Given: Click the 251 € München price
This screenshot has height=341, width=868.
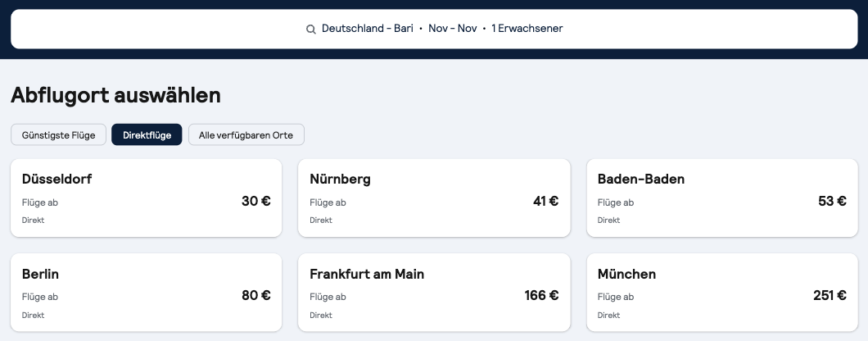Looking at the screenshot, I should (830, 296).
